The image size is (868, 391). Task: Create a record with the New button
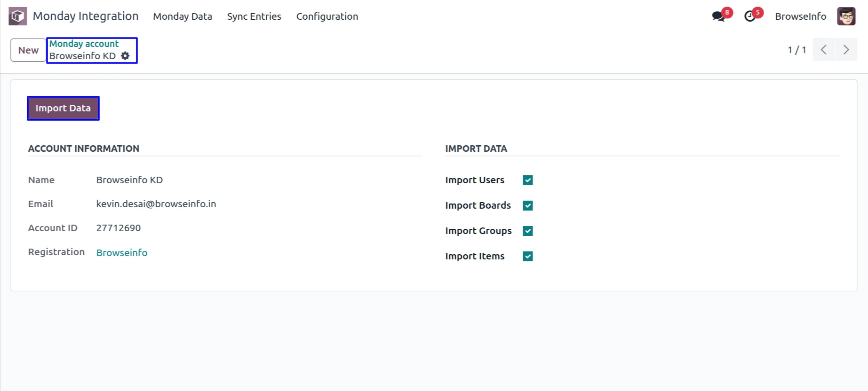point(28,50)
